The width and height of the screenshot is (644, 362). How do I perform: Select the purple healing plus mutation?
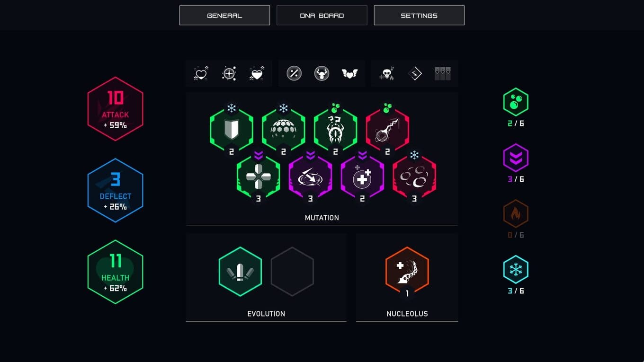coord(362,177)
